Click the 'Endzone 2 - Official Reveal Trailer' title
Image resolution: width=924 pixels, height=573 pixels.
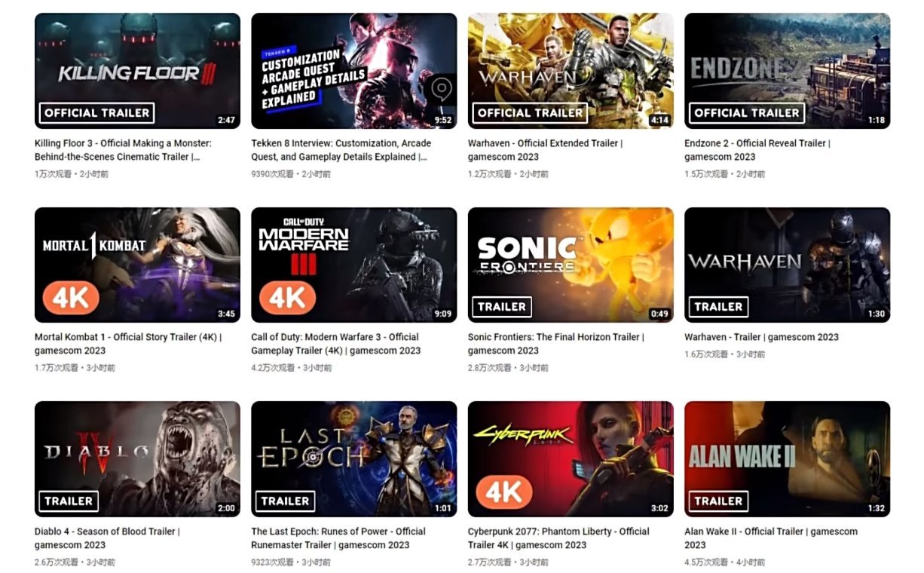tap(757, 150)
